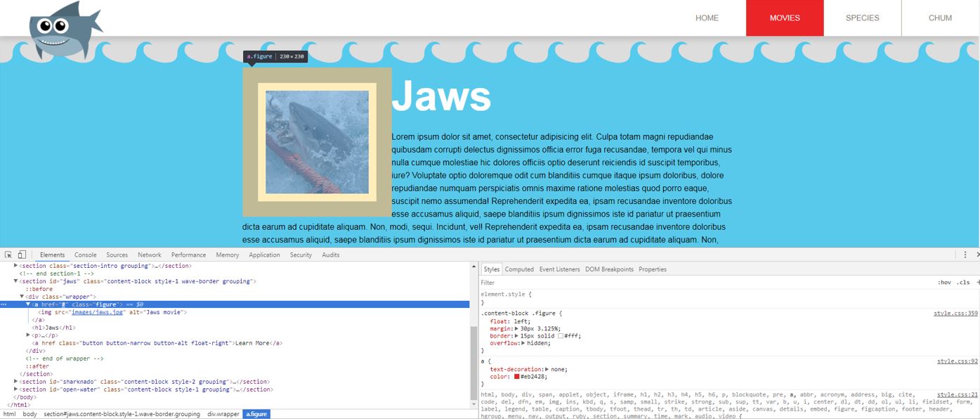Click the shark mascot logo
Viewport: 980px width, 419px height.
[65, 30]
